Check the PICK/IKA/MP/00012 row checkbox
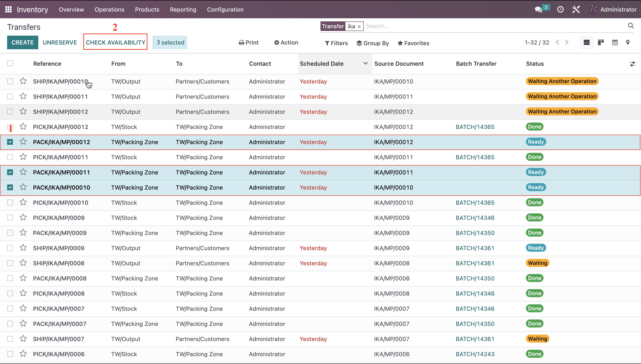Viewport: 641px width, 364px height. pos(10,127)
